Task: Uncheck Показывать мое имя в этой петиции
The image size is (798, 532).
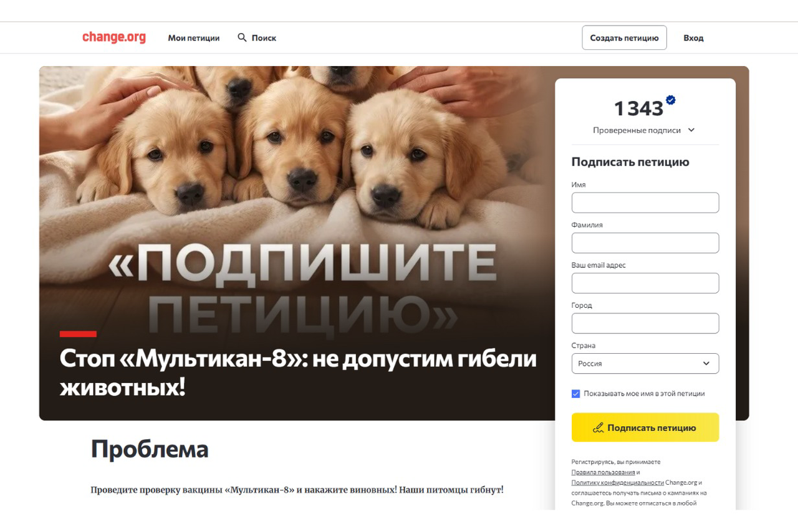Action: click(x=575, y=394)
